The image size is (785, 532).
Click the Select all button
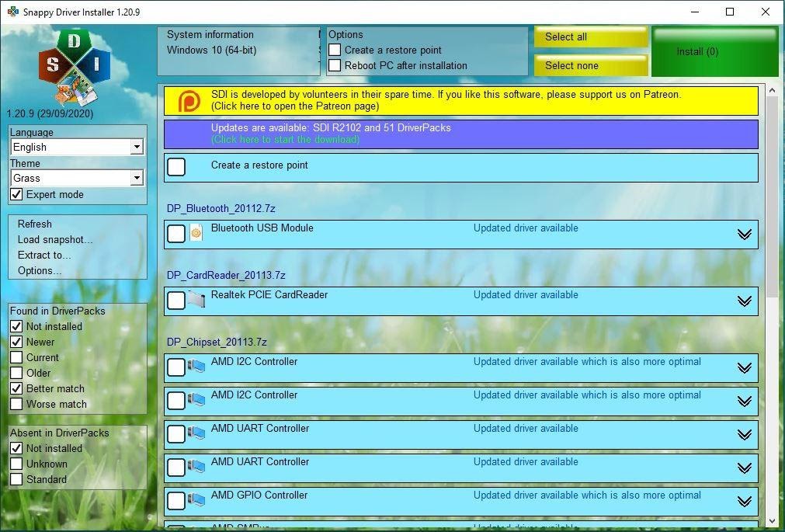[591, 37]
